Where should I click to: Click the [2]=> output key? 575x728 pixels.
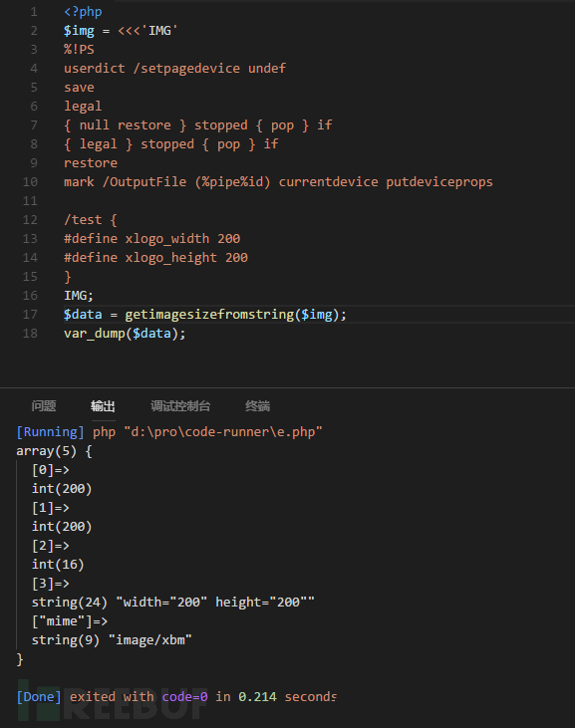click(x=51, y=546)
